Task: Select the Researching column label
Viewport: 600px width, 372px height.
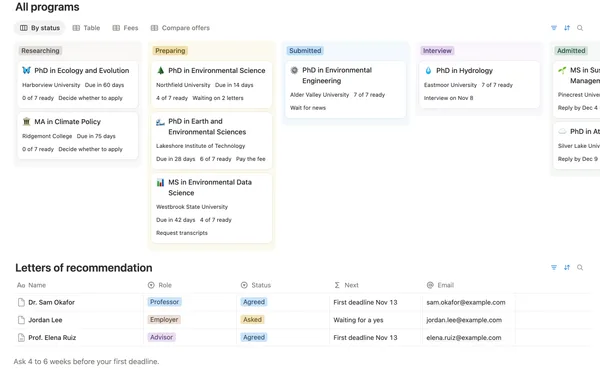Action: (x=40, y=51)
